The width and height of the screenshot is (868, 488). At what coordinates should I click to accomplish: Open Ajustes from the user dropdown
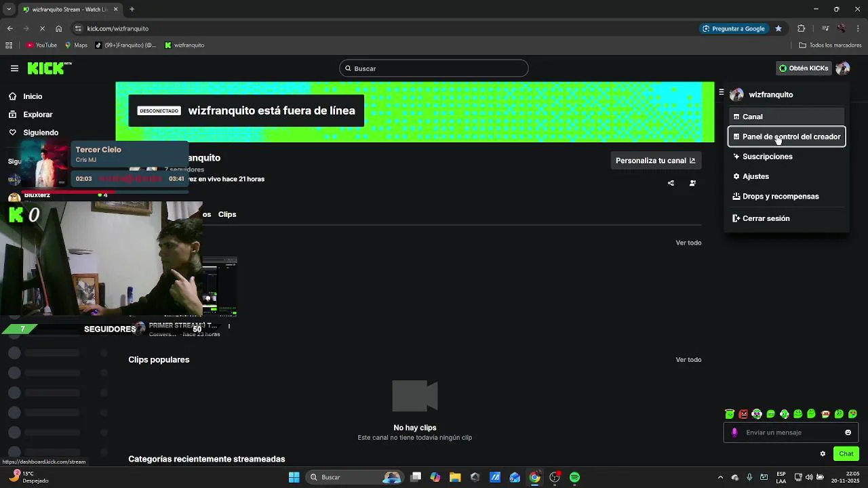coord(786,176)
